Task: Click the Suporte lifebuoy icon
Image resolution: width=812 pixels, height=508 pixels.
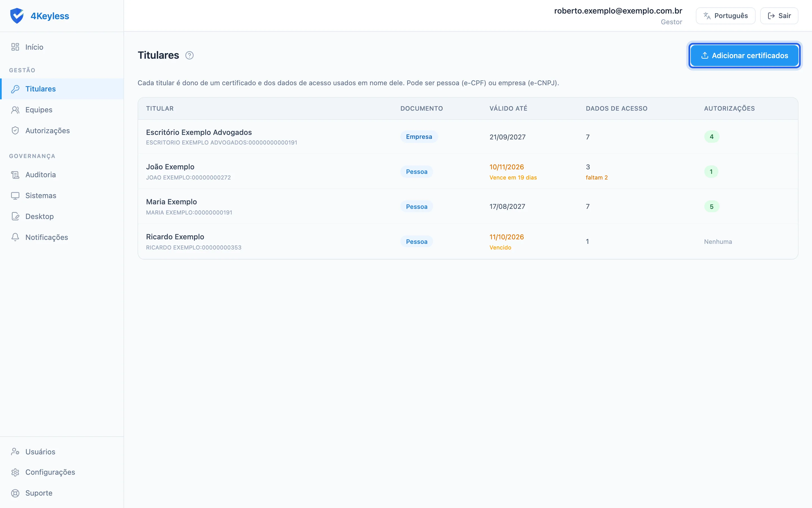Action: pyautogui.click(x=15, y=493)
